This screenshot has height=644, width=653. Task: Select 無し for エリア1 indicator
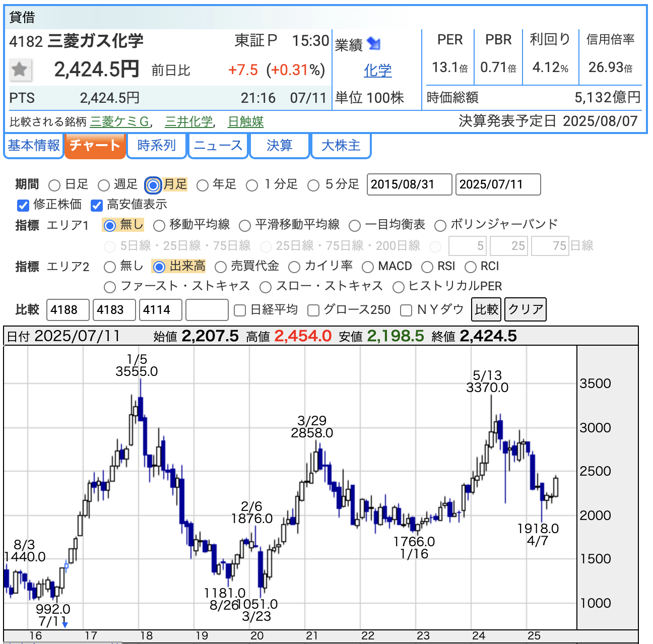pos(109,225)
